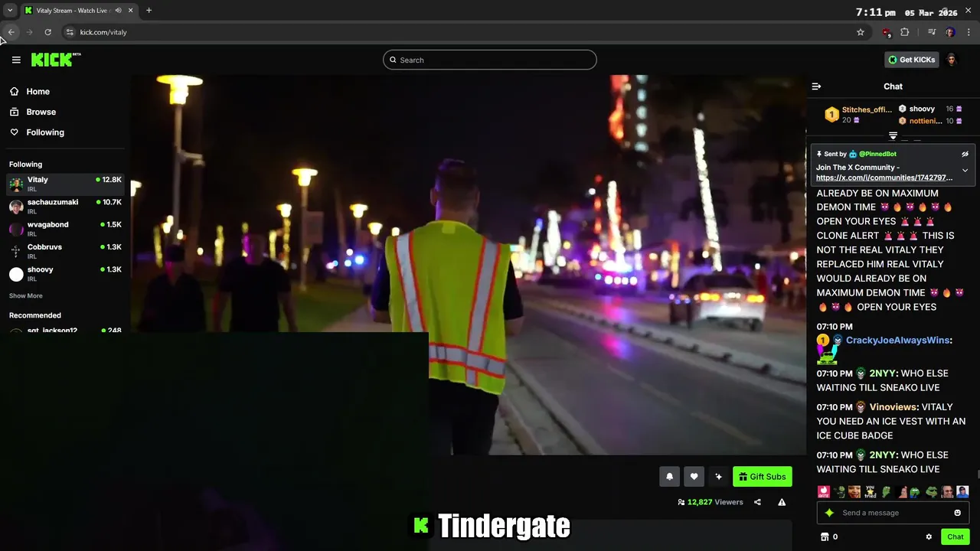Open Chrome three-dot menu
The image size is (980, 551).
[x=969, y=32]
